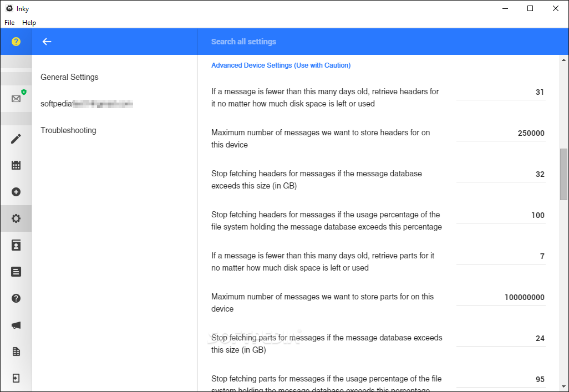
Task: Open the Troubleshooting section
Action: click(68, 130)
